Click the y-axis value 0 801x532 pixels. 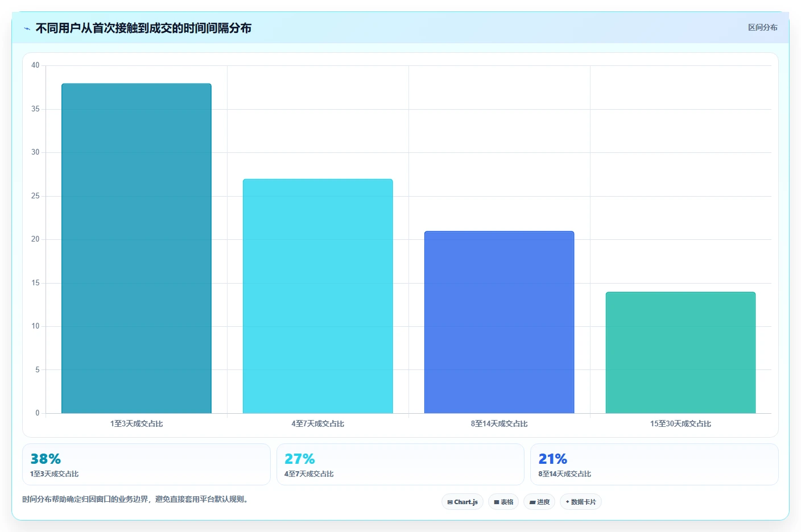pyautogui.click(x=38, y=413)
